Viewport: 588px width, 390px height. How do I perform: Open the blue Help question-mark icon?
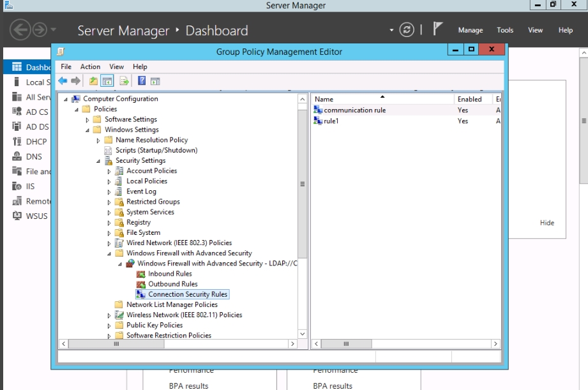click(142, 80)
